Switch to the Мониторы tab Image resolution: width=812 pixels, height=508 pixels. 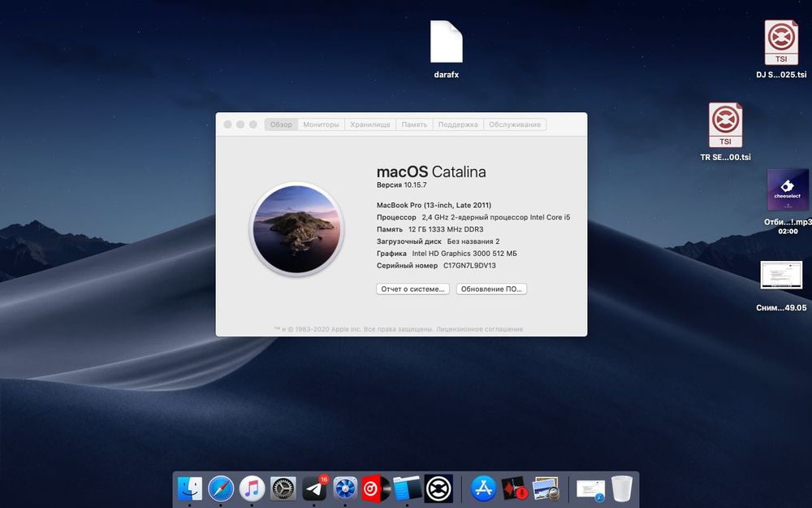tap(321, 124)
